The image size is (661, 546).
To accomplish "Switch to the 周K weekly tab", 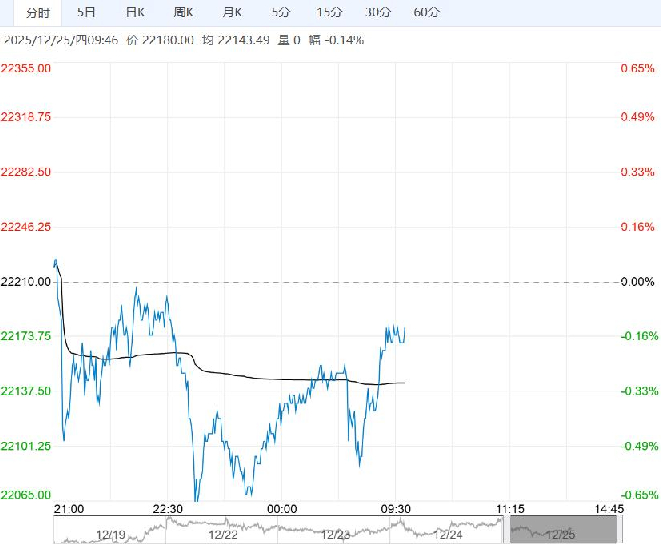I will coord(184,13).
